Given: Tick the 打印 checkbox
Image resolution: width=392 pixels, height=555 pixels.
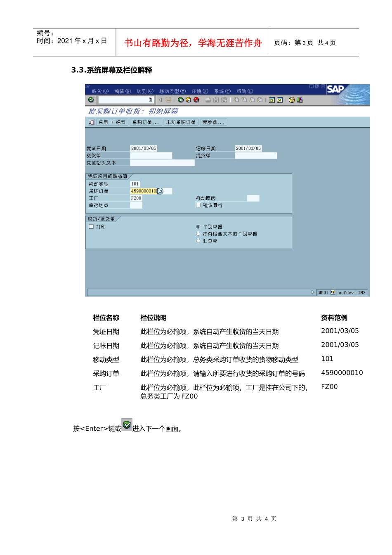Looking at the screenshot, I should pyautogui.click(x=91, y=227).
